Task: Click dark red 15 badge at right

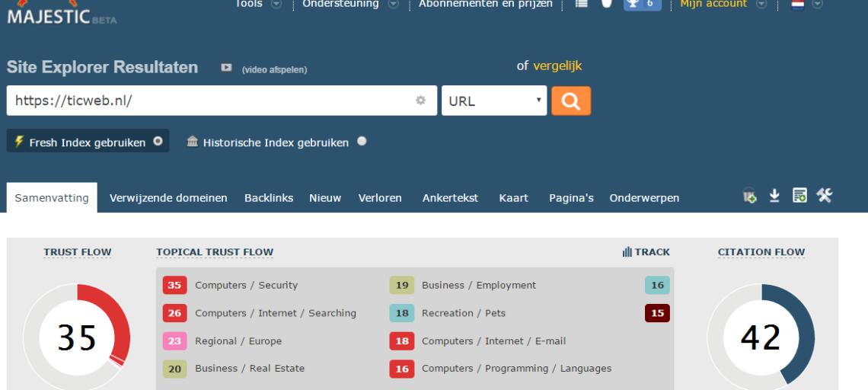Action: point(657,313)
